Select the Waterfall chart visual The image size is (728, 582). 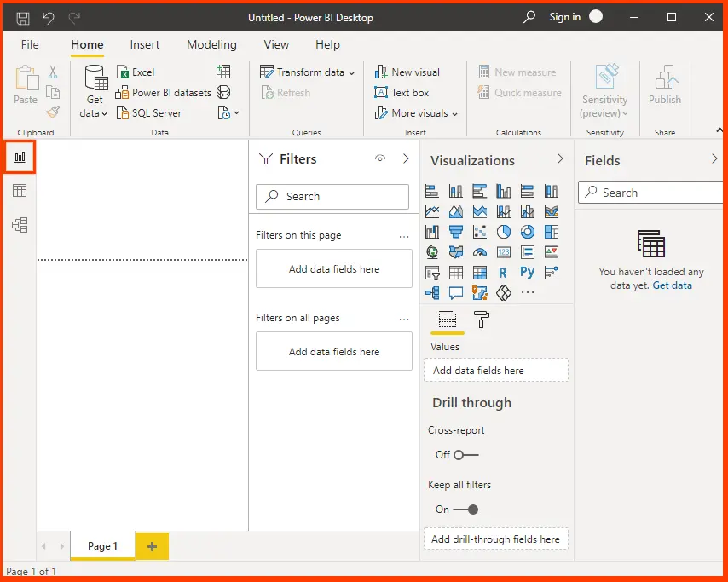pos(432,232)
